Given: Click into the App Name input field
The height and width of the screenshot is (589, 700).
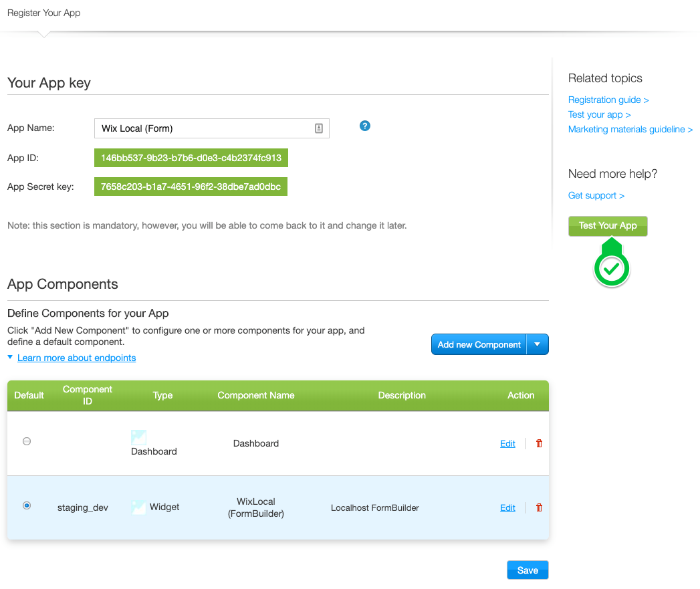Looking at the screenshot, I should tap(204, 128).
